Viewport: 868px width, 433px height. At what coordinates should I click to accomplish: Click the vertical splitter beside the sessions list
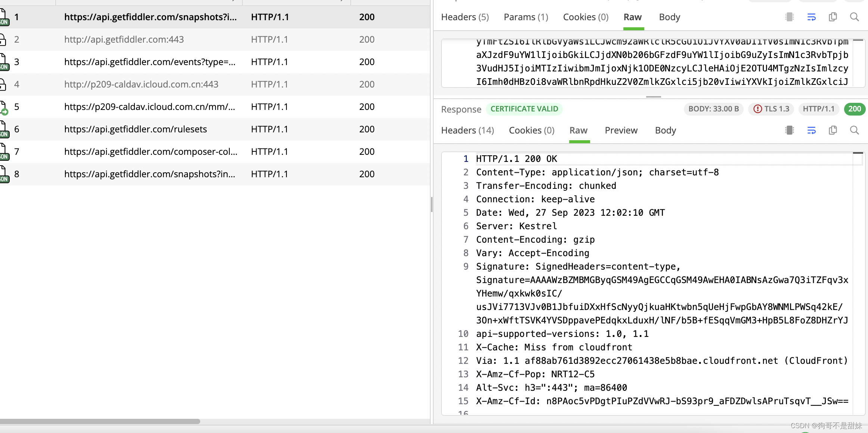(x=432, y=205)
